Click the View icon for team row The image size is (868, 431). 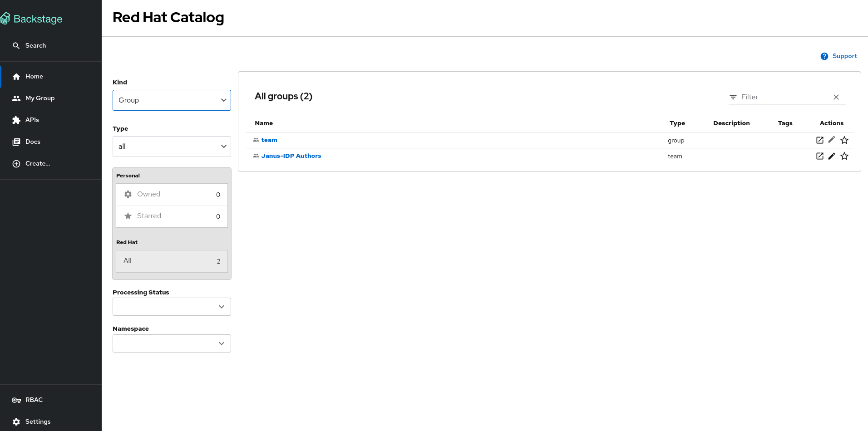click(x=819, y=140)
